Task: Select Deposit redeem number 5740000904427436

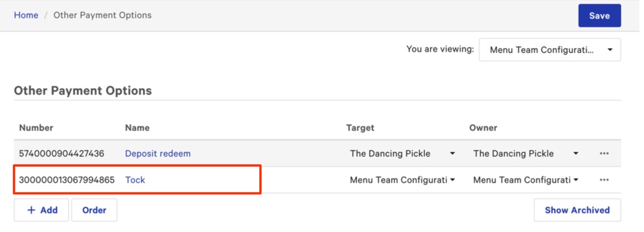Action: (61, 154)
